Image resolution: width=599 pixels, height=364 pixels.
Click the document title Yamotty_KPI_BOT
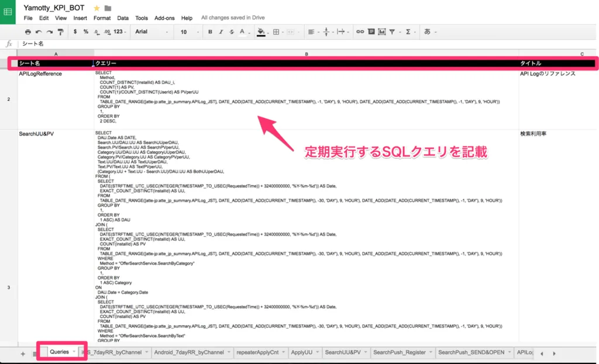tap(55, 8)
